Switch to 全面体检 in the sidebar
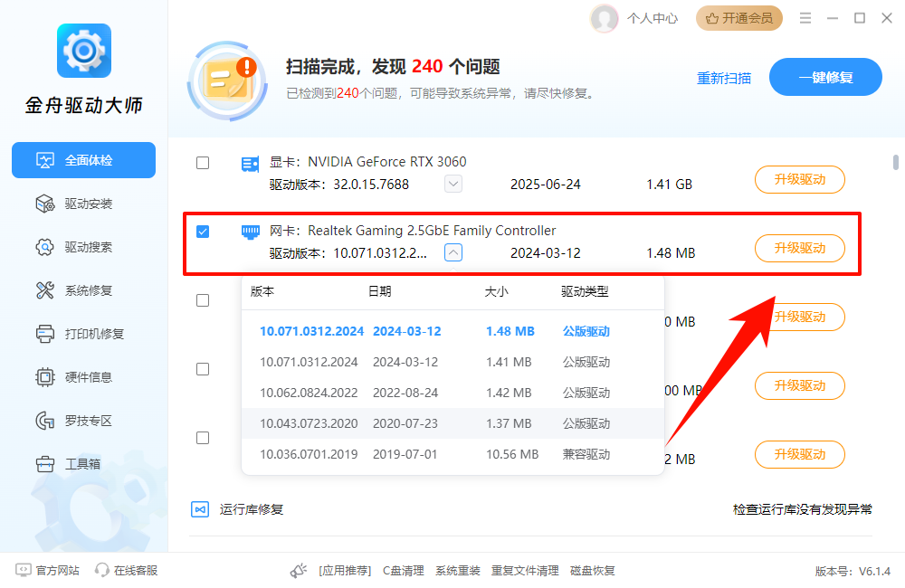Viewport: 905px width, 588px height. [83, 160]
